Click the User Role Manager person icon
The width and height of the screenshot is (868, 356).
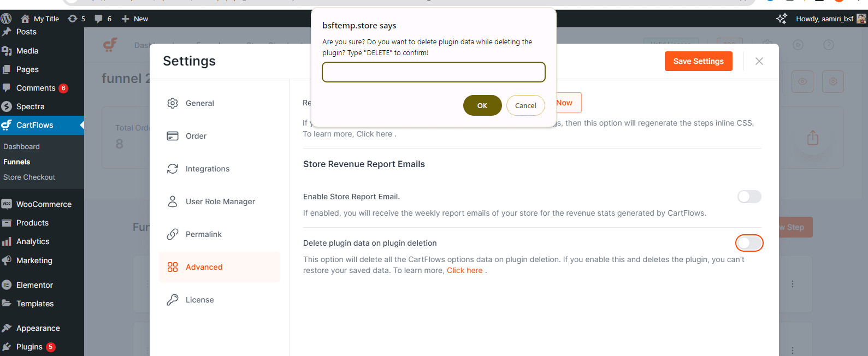173,201
